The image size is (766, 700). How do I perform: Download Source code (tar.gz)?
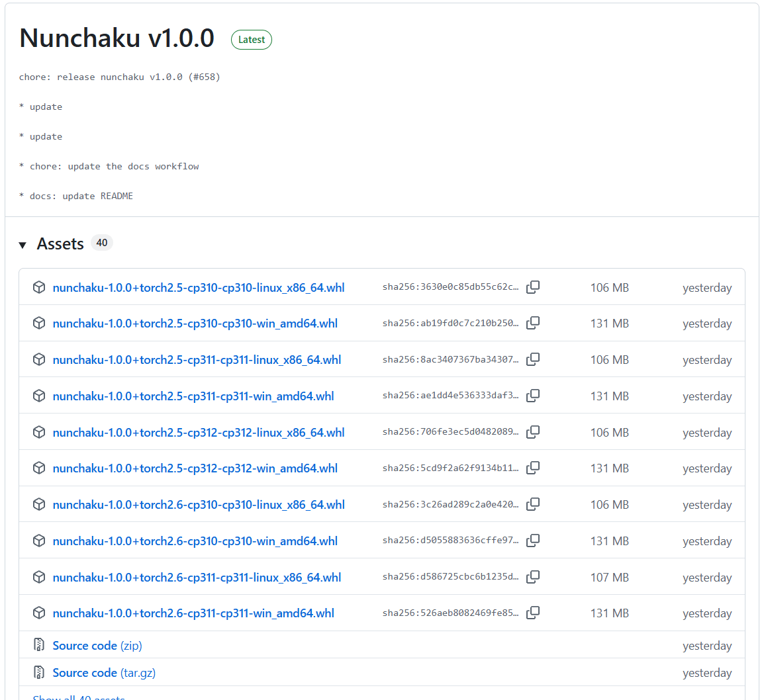pos(104,673)
